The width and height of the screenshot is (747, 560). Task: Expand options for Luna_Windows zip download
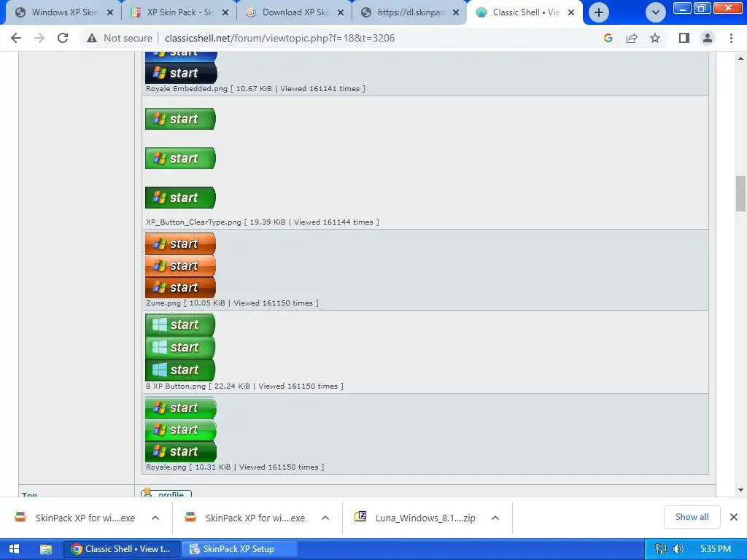(x=495, y=518)
